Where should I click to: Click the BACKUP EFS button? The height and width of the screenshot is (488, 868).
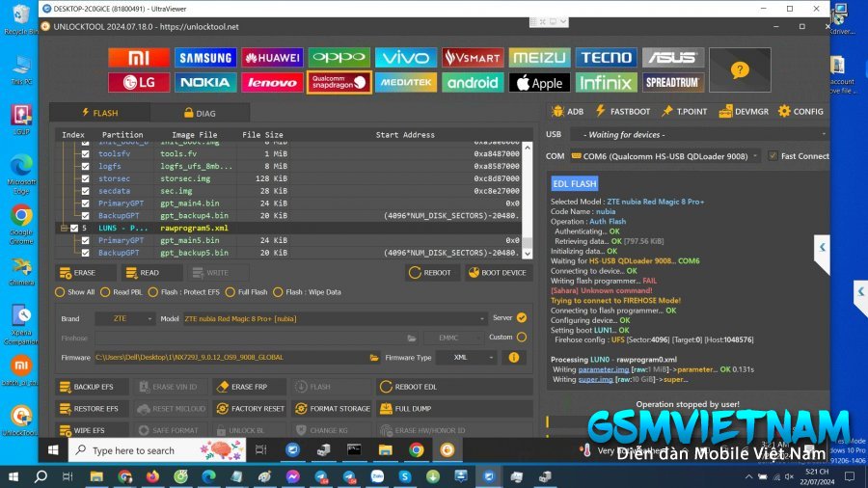click(92, 387)
